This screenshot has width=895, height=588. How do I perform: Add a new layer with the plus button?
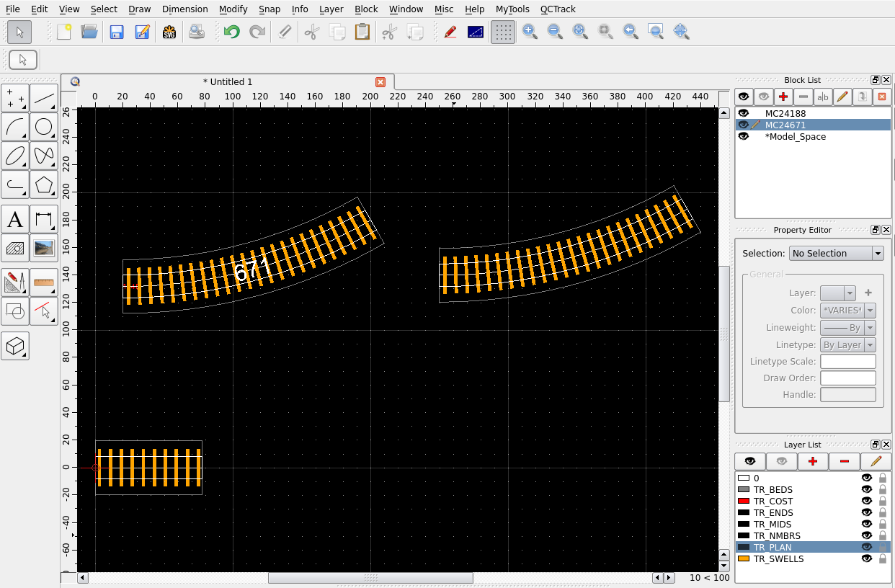coord(813,461)
